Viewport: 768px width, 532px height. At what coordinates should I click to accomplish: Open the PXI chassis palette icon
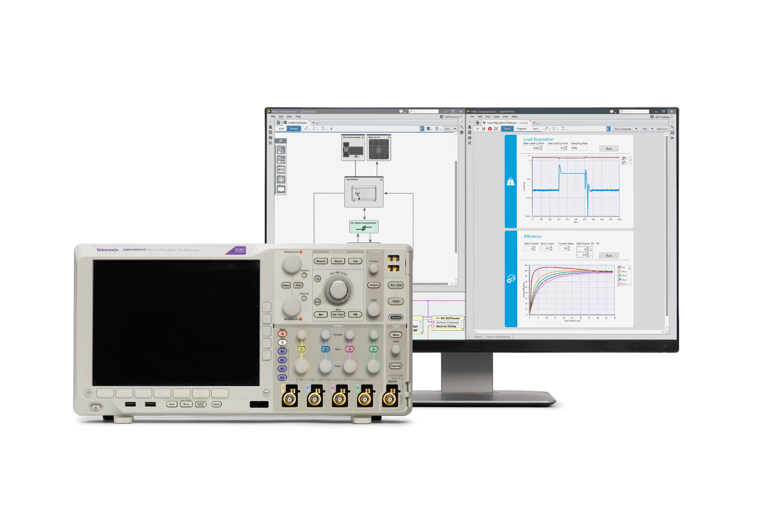(281, 170)
